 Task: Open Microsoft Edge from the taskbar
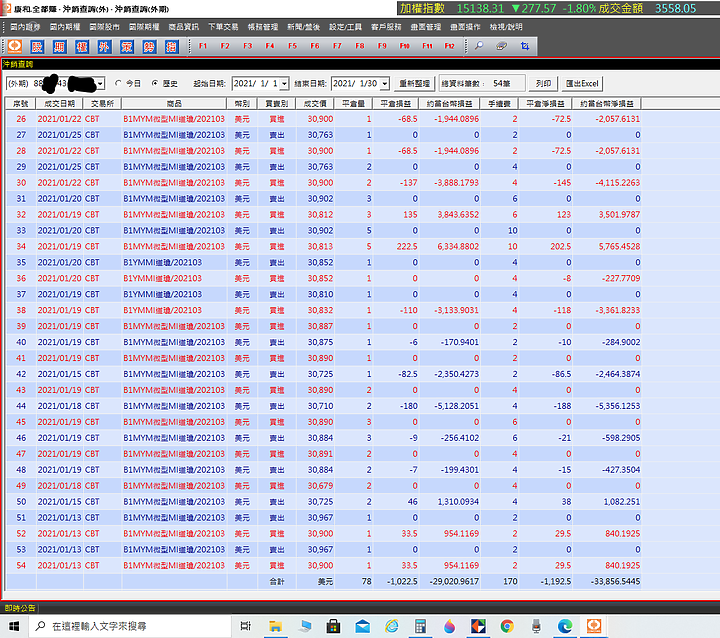(x=565, y=626)
